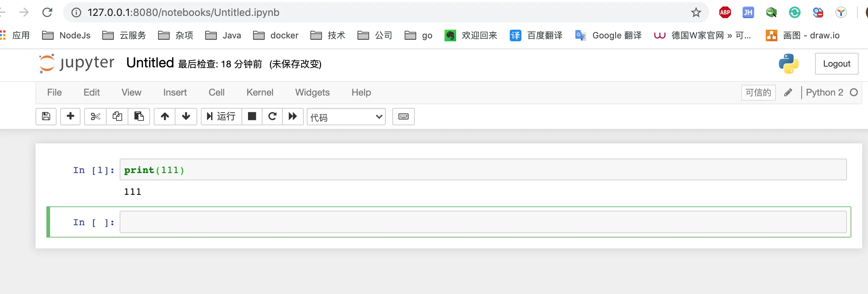Open the go bookmarks folder
The width and height of the screenshot is (868, 294).
pyautogui.click(x=419, y=35)
